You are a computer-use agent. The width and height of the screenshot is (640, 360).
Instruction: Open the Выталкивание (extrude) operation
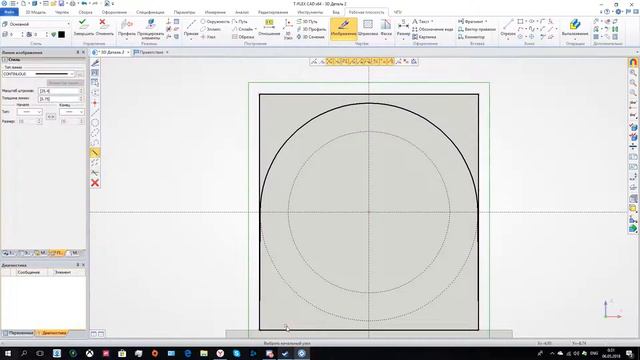575,28
